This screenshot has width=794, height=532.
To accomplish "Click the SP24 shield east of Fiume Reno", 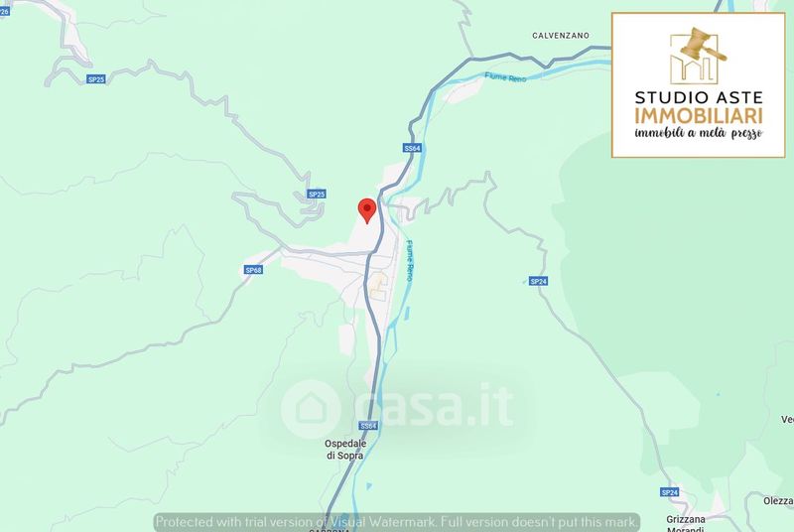I will (x=538, y=281).
